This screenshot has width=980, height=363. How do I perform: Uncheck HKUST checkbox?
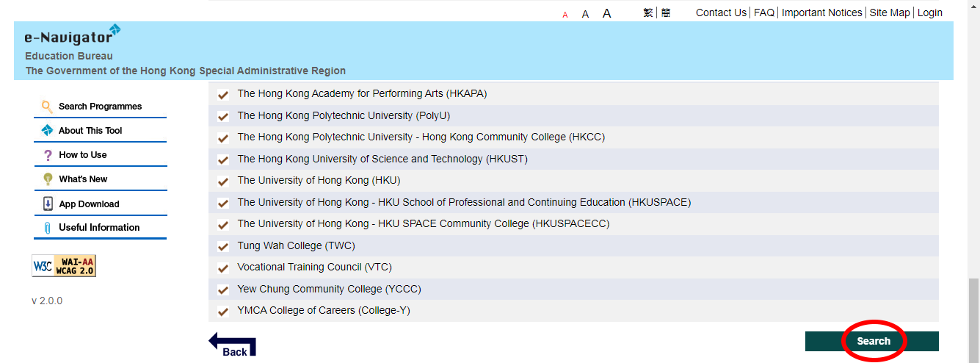(x=223, y=160)
